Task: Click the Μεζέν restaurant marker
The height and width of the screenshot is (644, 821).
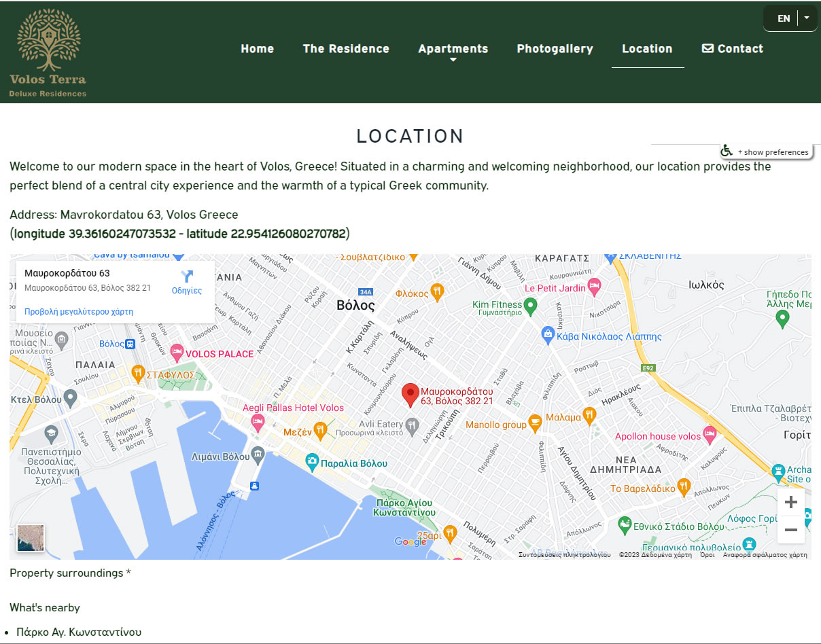Action: (x=320, y=430)
